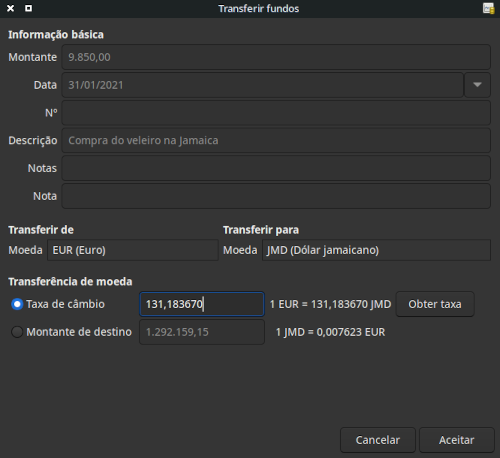Viewport: 500px width, 458px height.
Task: Click the Transferir de heading
Action: click(41, 230)
